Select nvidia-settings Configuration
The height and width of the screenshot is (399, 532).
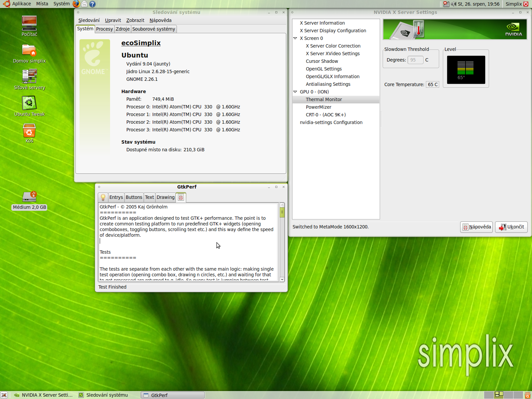(x=331, y=122)
